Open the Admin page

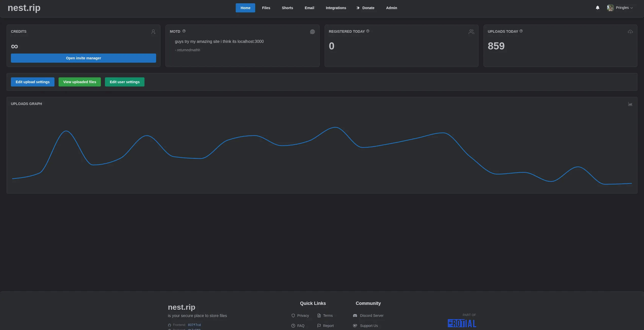pos(392,8)
